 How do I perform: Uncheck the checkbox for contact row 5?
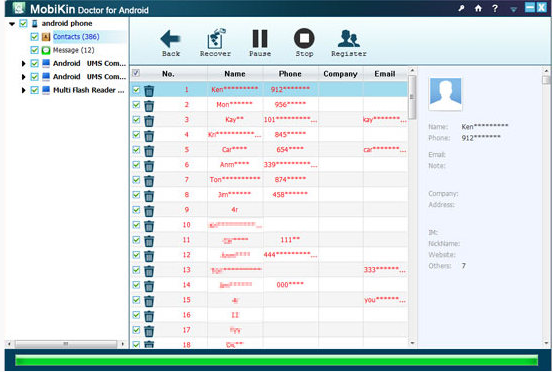pos(136,150)
